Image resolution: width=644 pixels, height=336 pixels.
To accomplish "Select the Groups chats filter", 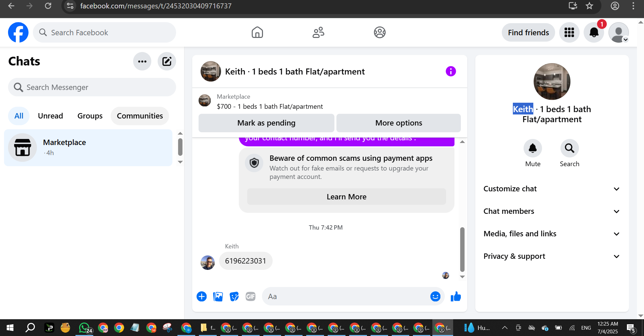I will click(90, 116).
